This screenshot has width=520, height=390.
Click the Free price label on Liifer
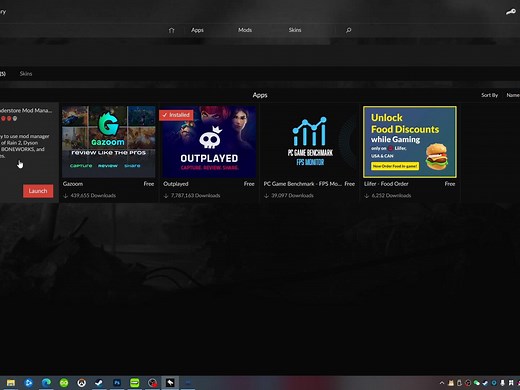(x=450, y=184)
